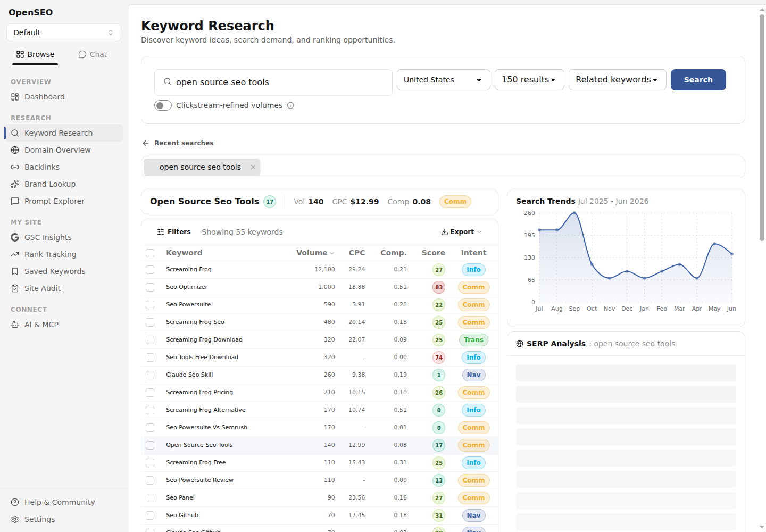766x532 pixels.
Task: Open the 150 results dropdown
Action: click(529, 80)
